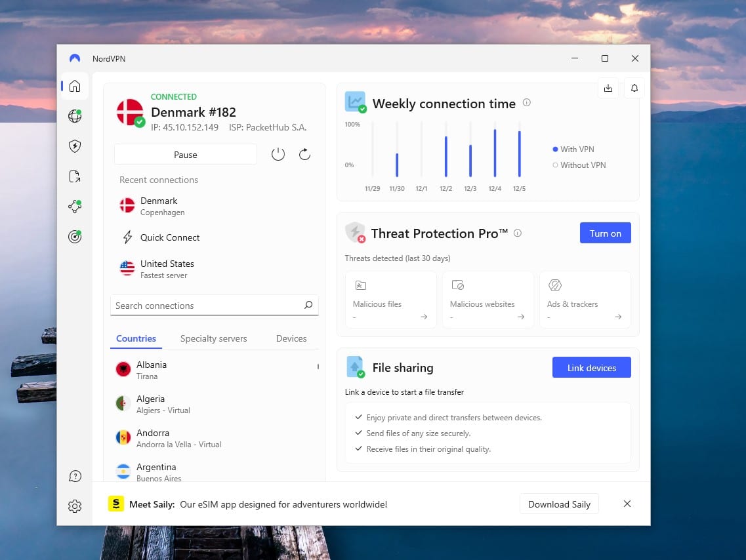Click the 11/30 chart bar
The height and width of the screenshot is (560, 746).
coord(397,165)
